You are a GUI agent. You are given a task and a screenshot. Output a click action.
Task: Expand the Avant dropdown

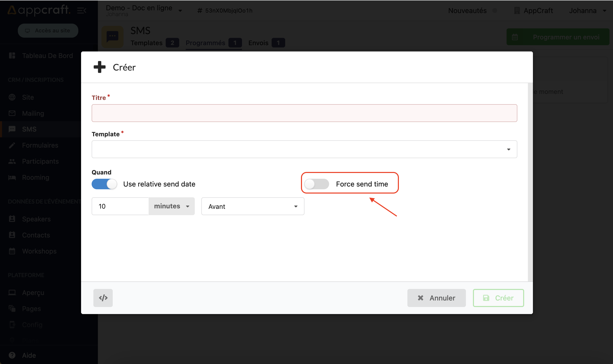(x=253, y=206)
